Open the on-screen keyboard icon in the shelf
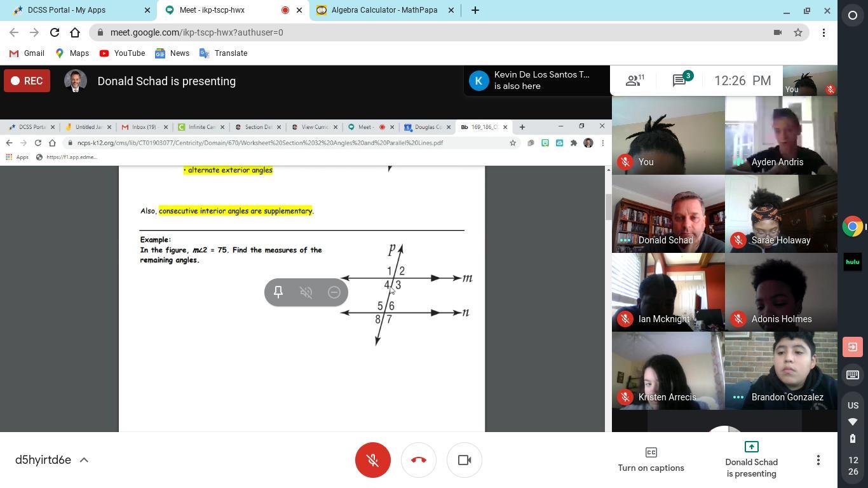The image size is (868, 488). pyautogui.click(x=853, y=375)
